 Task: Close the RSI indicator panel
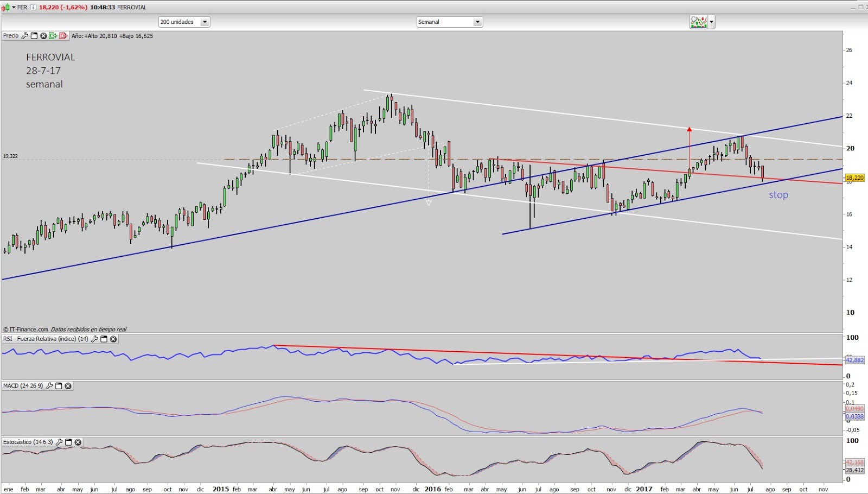point(113,339)
